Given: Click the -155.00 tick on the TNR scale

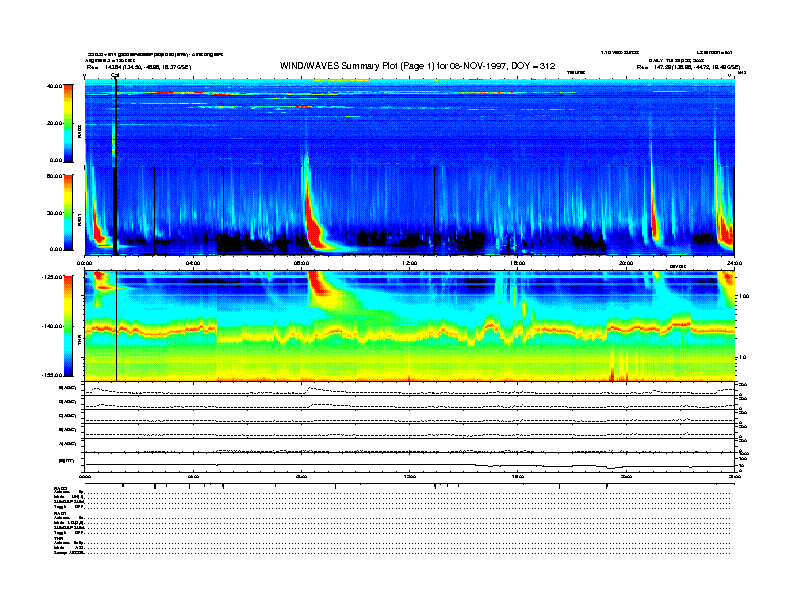Looking at the screenshot, I should point(52,375).
